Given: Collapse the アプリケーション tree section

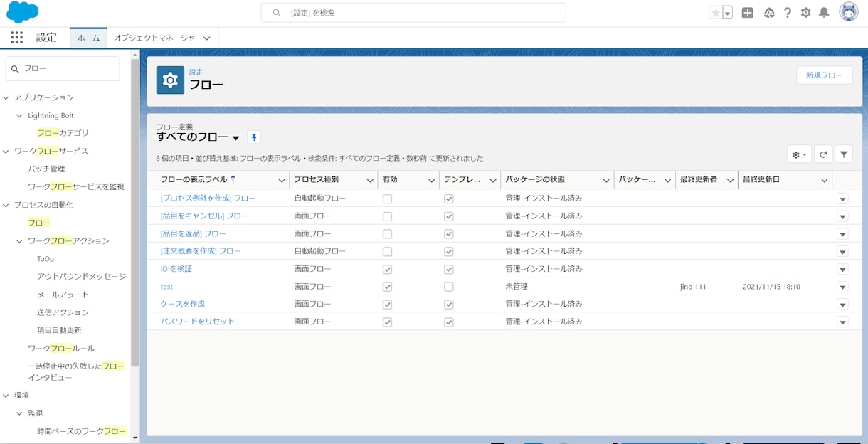Looking at the screenshot, I should pos(6,97).
